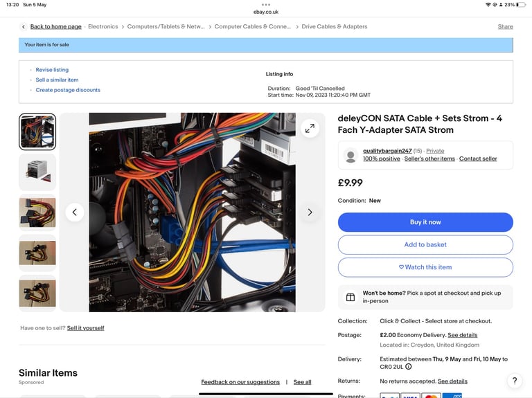
Task: Click the Share link
Action: click(x=505, y=26)
